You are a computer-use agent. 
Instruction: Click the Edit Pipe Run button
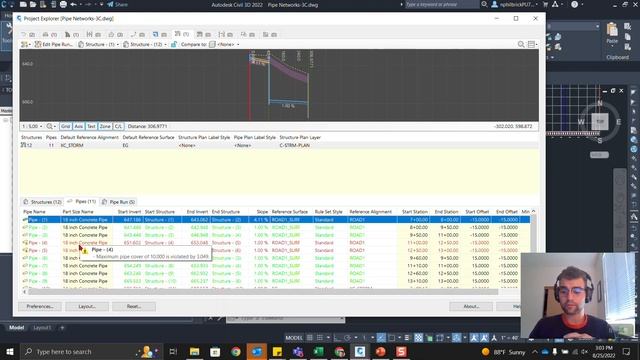click(x=53, y=44)
